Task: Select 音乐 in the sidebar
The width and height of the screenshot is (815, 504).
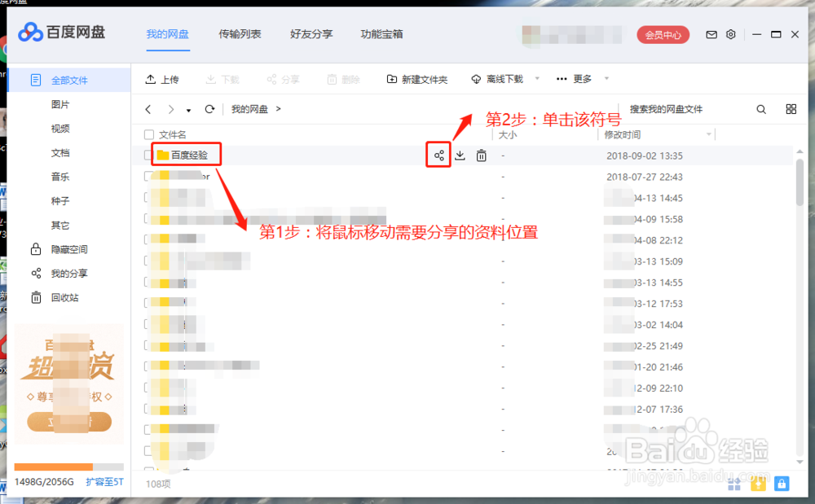Action: 59,177
